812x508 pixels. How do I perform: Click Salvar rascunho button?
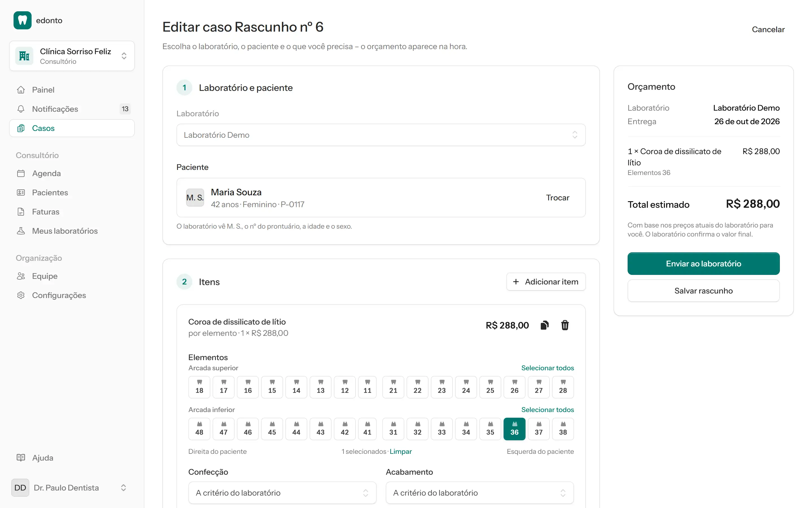pos(703,291)
